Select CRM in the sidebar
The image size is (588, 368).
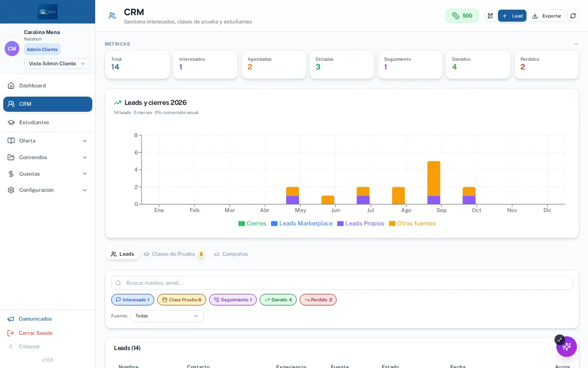48,104
